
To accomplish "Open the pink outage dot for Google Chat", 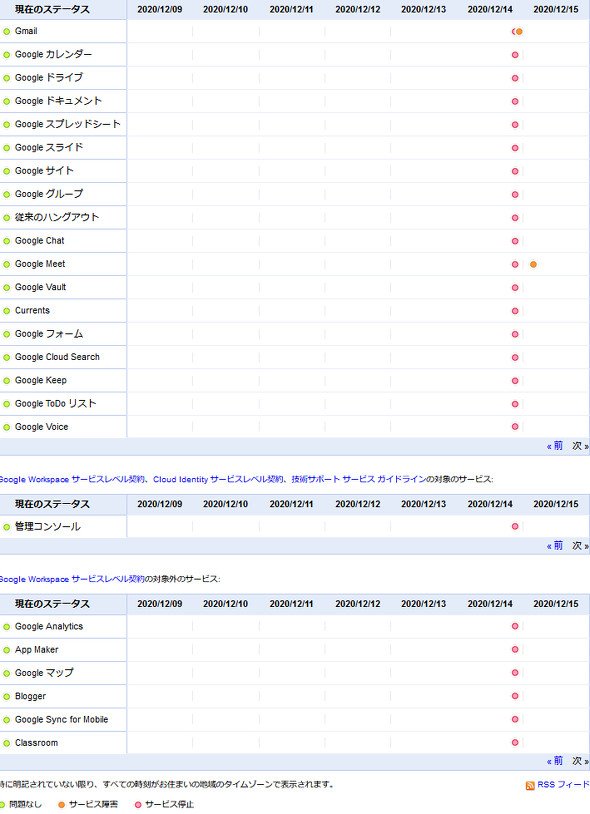I will click(515, 241).
